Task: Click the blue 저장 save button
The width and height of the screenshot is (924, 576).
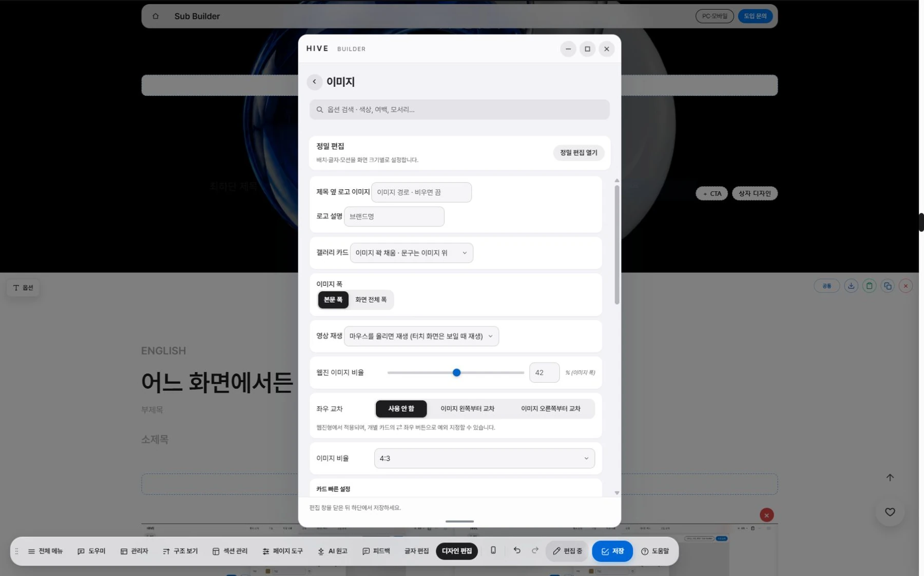Action: click(x=612, y=551)
